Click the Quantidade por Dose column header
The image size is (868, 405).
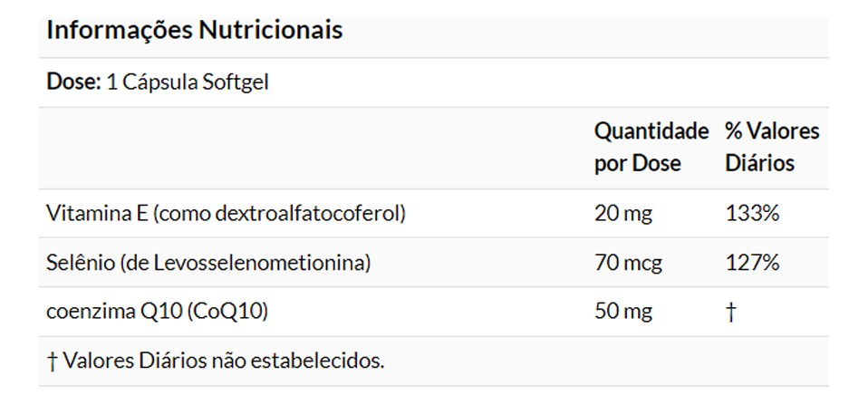tap(651, 148)
